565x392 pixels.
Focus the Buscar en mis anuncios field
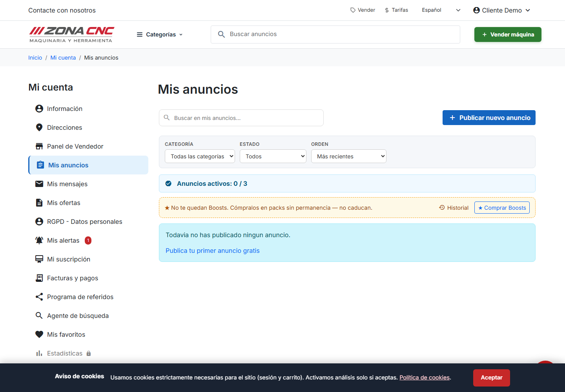point(241,118)
